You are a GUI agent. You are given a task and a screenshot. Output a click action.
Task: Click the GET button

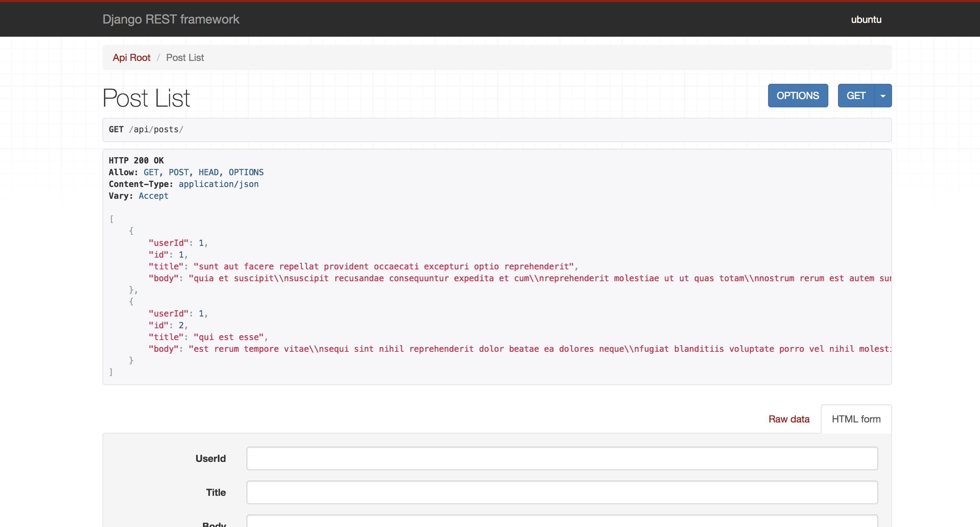pyautogui.click(x=856, y=96)
